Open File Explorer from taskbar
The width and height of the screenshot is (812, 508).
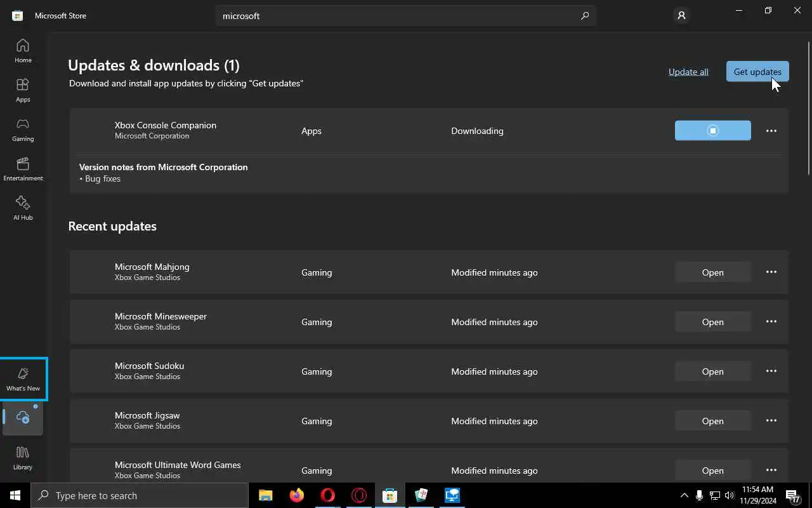pos(265,495)
